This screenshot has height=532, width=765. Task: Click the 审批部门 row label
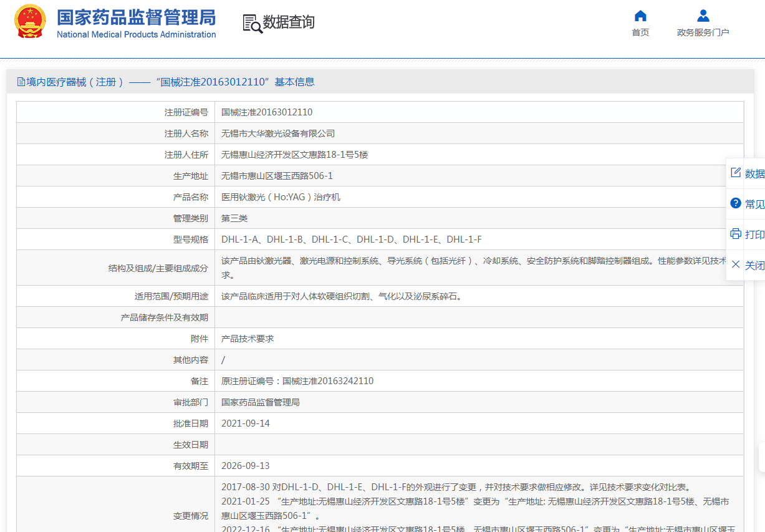[x=190, y=402]
